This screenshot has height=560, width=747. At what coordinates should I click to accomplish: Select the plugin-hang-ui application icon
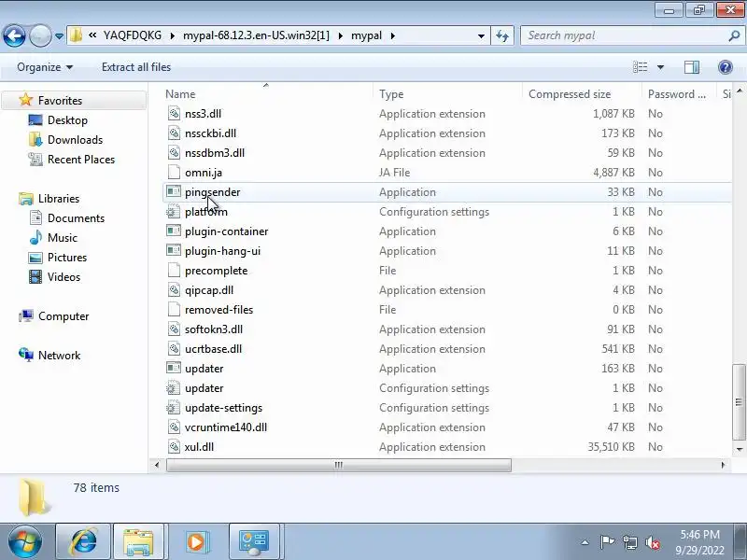[x=174, y=250]
